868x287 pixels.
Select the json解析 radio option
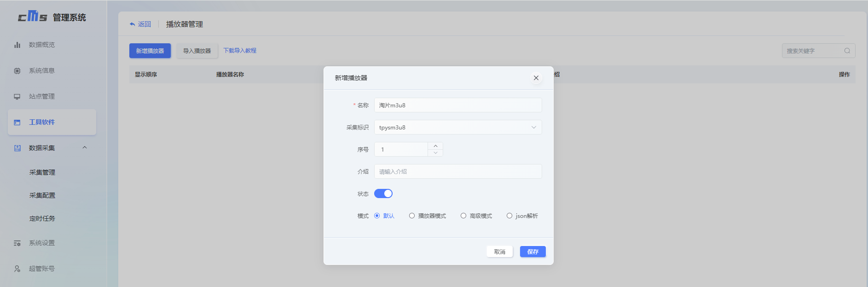[x=509, y=216]
